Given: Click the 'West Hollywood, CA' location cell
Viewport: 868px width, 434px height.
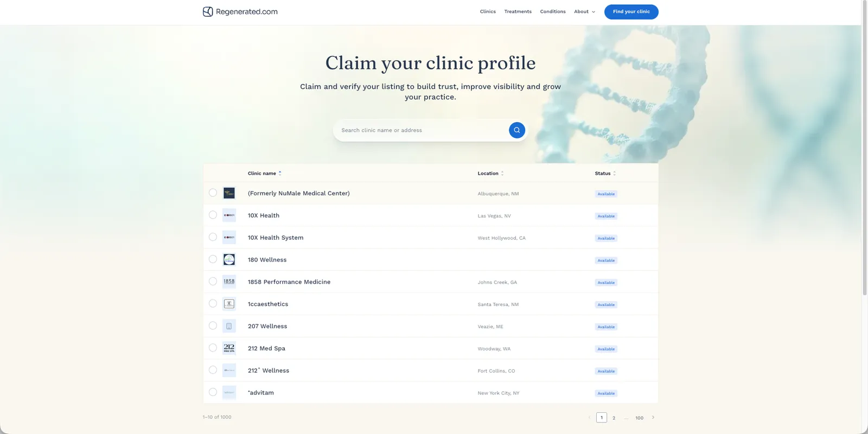Looking at the screenshot, I should tap(501, 238).
